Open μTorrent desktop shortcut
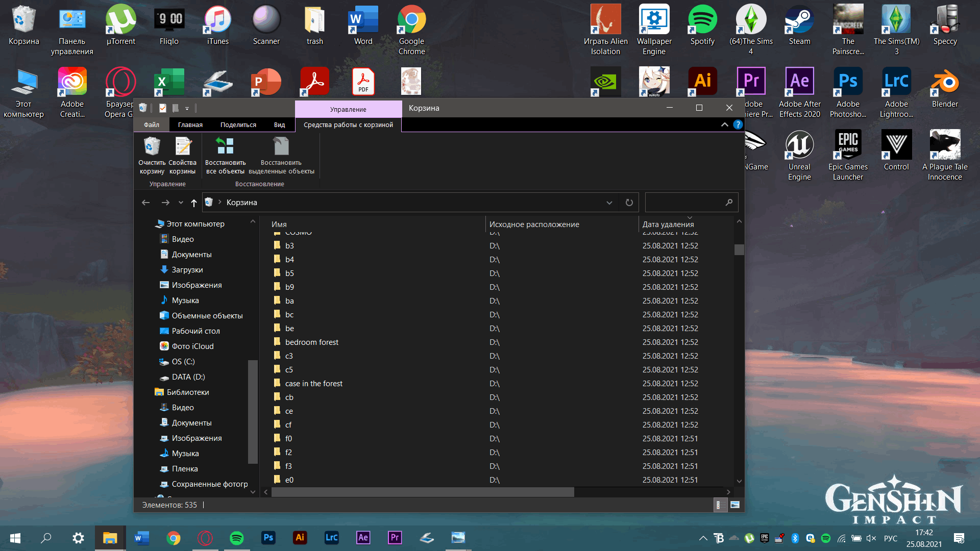The image size is (980, 551). [x=120, y=26]
